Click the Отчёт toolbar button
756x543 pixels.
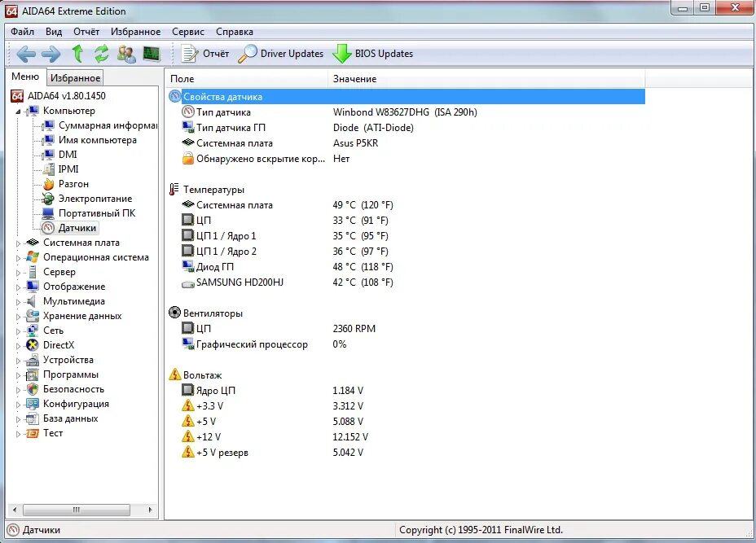(x=205, y=54)
